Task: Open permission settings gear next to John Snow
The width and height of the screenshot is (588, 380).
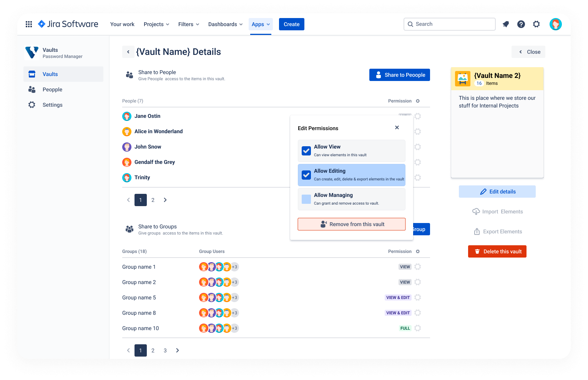Action: point(417,147)
